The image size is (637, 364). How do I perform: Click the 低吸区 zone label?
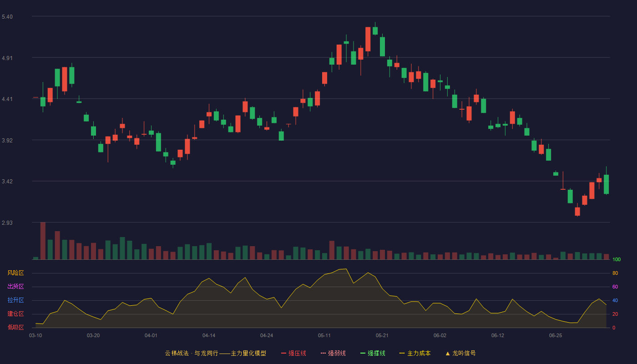click(x=16, y=327)
